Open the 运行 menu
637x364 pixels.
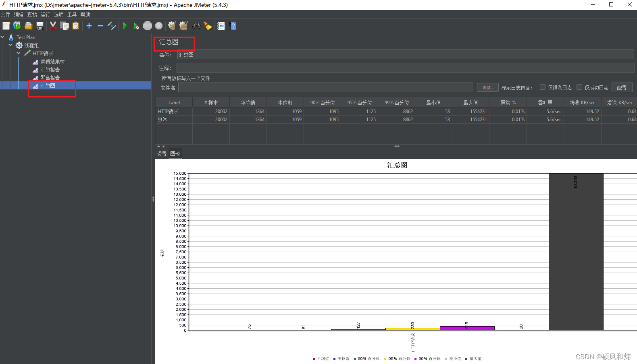(x=45, y=14)
